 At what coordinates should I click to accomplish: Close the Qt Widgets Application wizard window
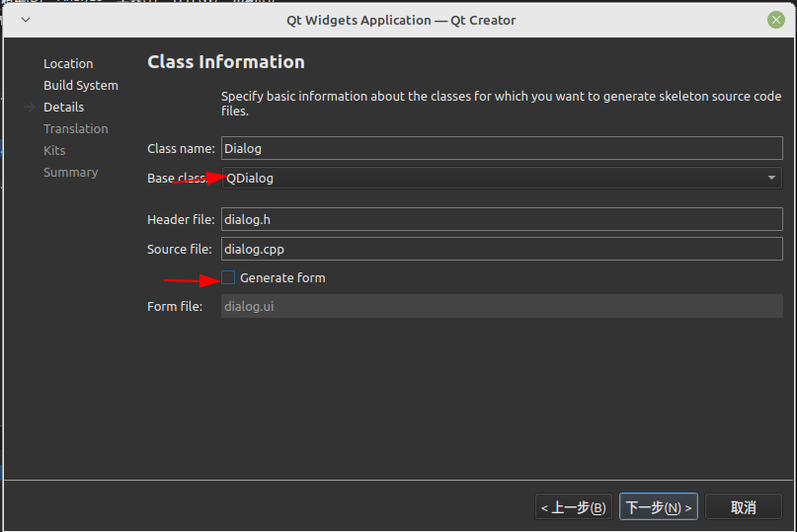(x=776, y=20)
